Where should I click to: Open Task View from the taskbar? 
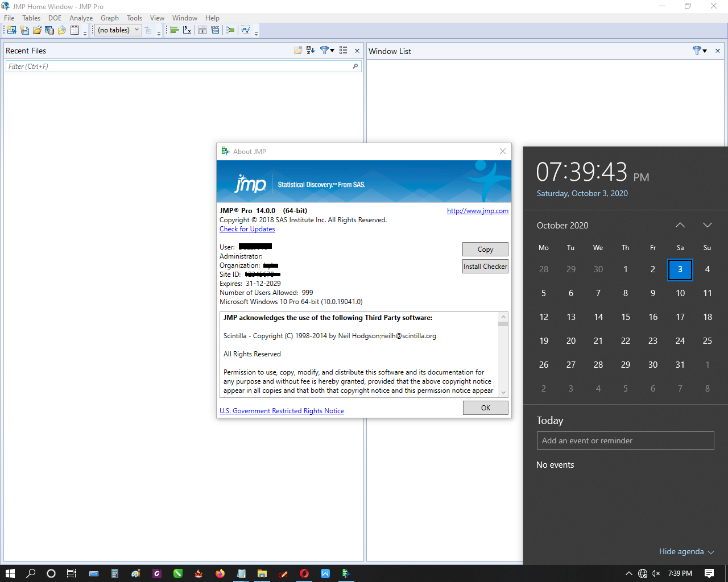tap(71, 573)
